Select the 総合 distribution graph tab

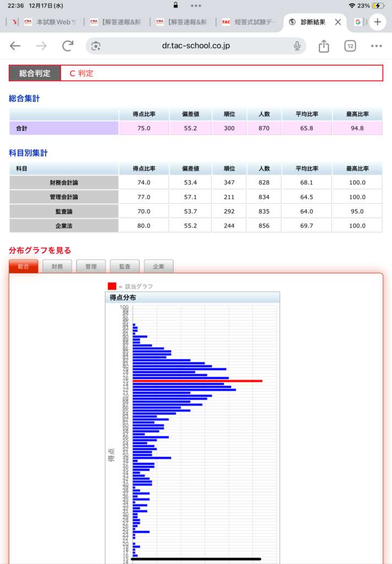pyautogui.click(x=24, y=267)
